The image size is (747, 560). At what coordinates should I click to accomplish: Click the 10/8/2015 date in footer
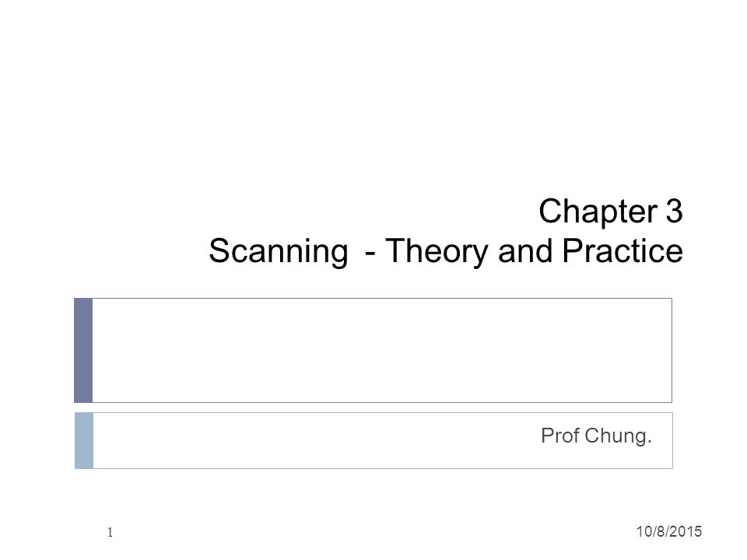(x=669, y=531)
